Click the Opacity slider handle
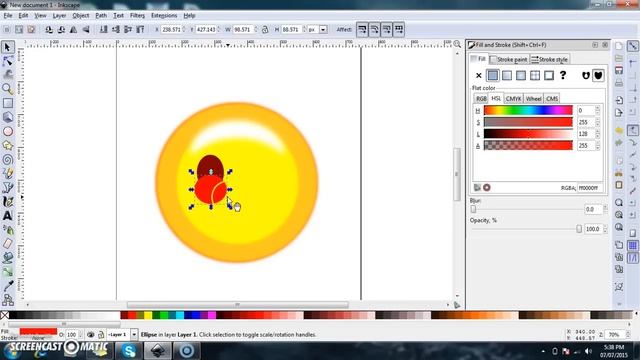The image size is (640, 360). point(579,229)
